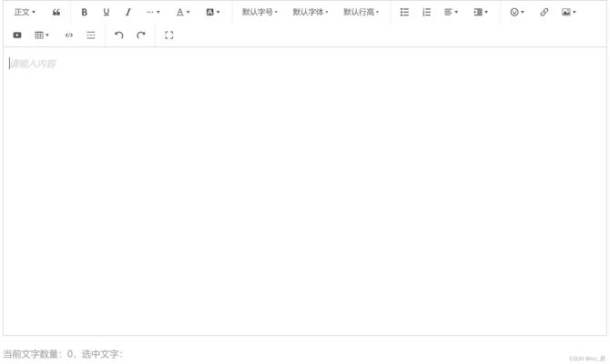The image size is (610, 364).
Task: Open the emoji picker menu
Action: [517, 13]
